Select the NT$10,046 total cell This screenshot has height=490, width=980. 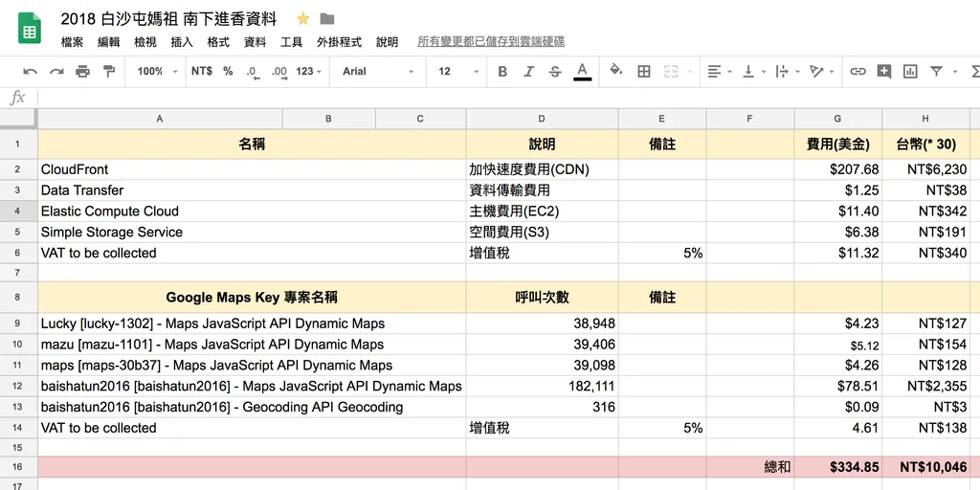(x=926, y=467)
